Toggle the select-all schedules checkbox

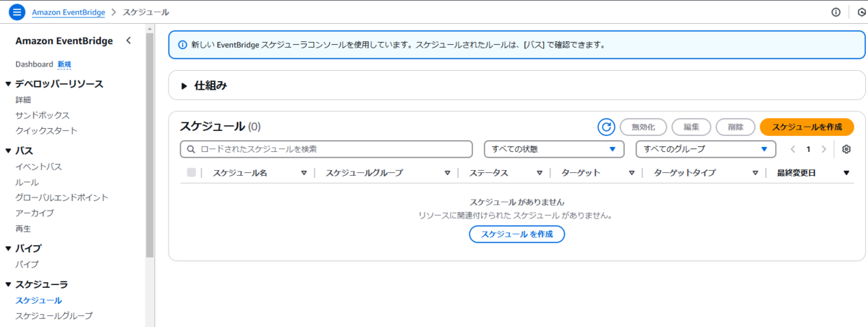pos(191,172)
